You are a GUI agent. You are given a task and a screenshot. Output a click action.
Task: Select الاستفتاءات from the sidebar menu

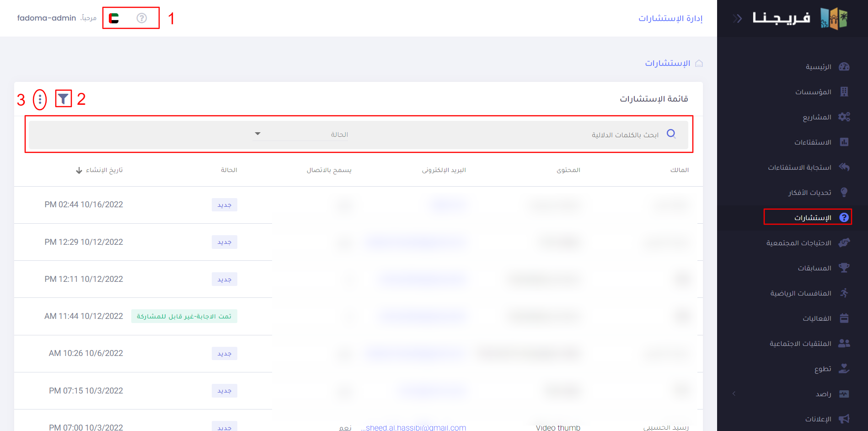813,142
